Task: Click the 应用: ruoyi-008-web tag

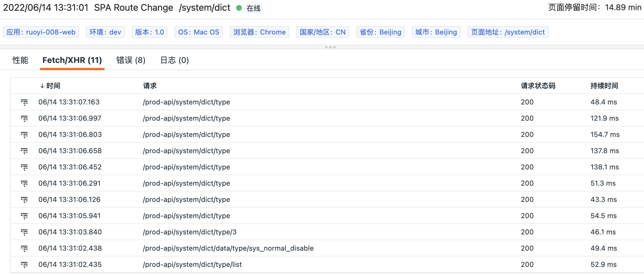Action: click(x=41, y=32)
